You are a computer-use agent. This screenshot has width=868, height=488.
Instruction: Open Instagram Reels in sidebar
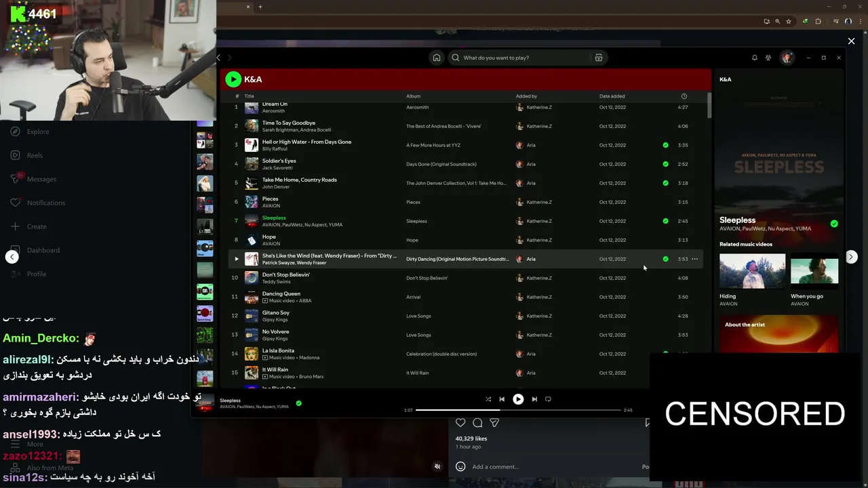27,155
